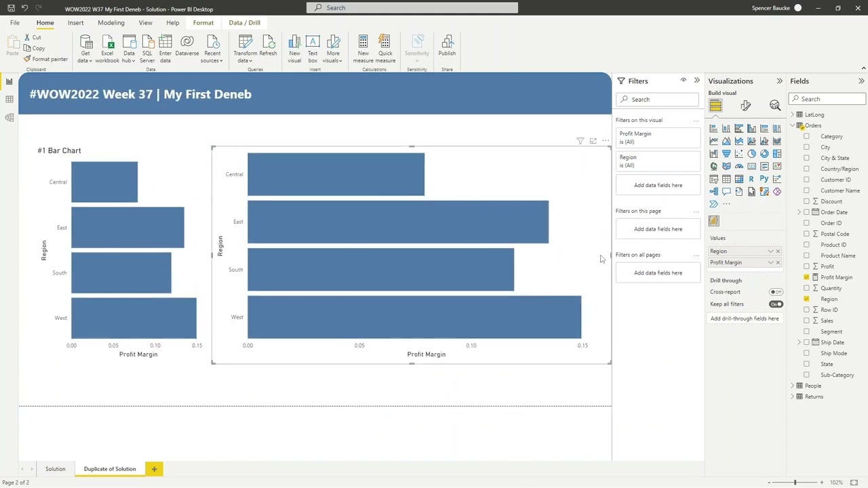Collapse the Orders table
This screenshot has width=868, height=488.
click(792, 125)
